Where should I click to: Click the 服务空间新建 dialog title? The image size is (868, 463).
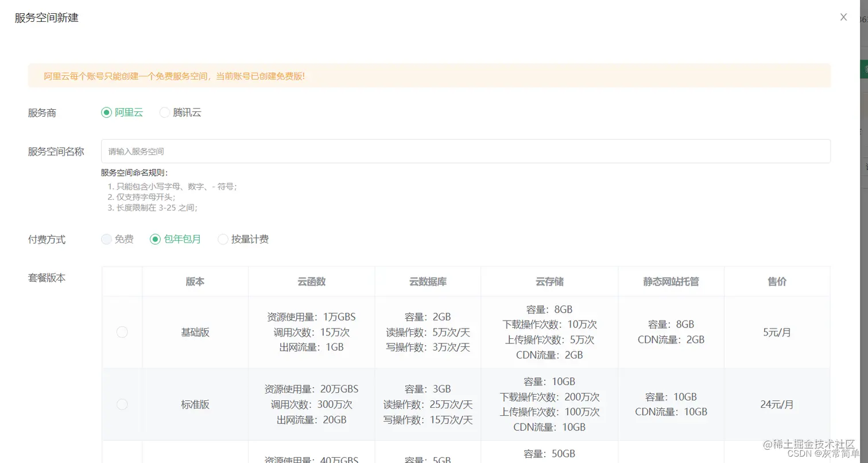46,18
